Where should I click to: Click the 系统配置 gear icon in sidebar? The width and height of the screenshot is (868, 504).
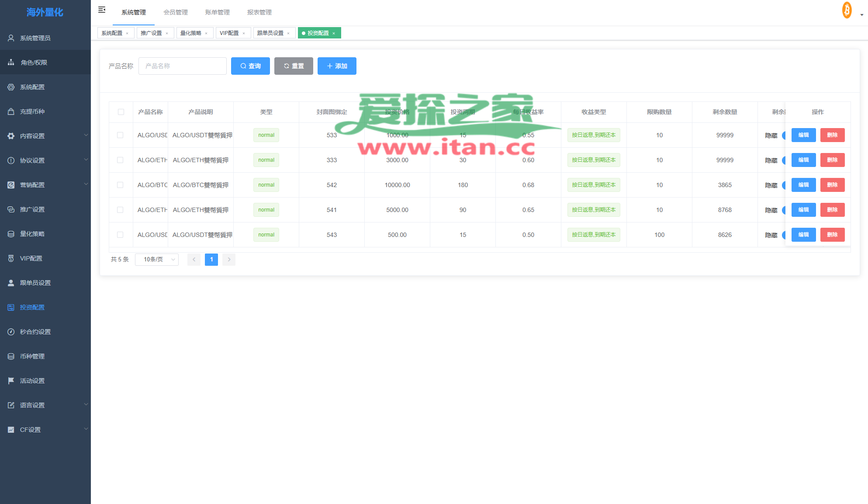[x=11, y=87]
